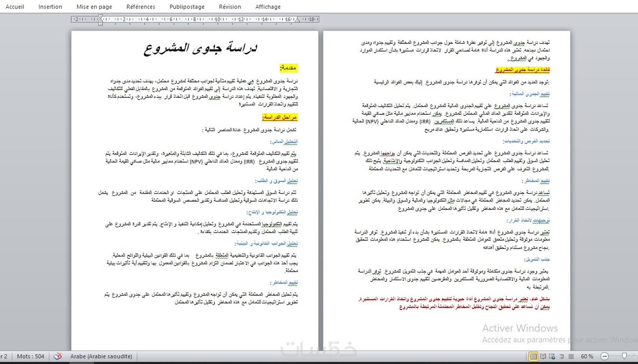Click the highlighted heading فائدة دراسة جدوى المشروع

pyautogui.click(x=523, y=69)
